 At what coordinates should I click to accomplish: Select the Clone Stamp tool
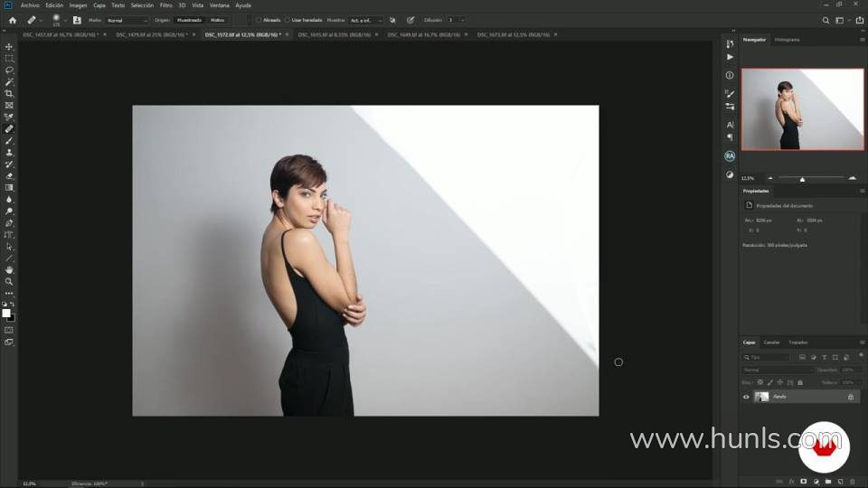tap(9, 152)
